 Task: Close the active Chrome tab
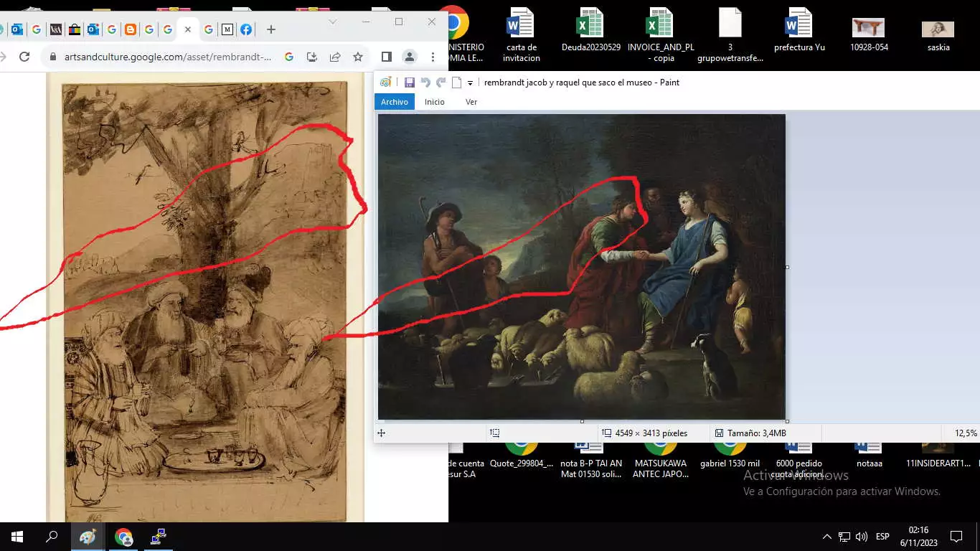(188, 29)
